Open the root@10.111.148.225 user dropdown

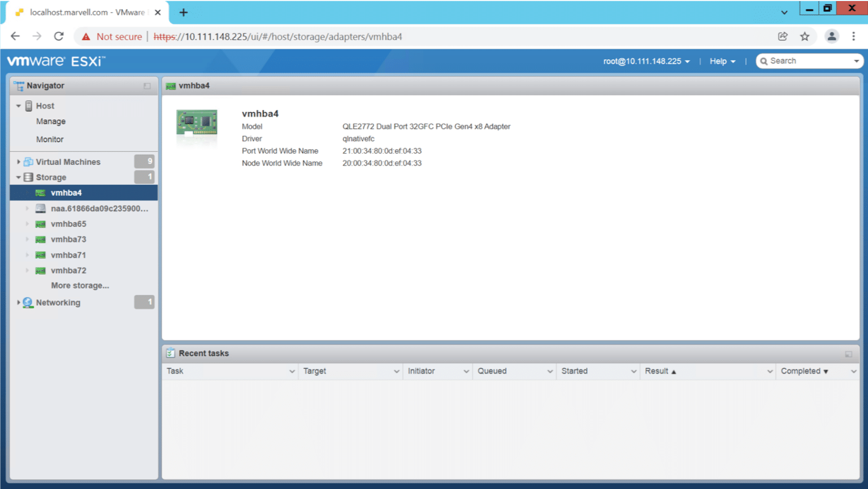(x=646, y=61)
